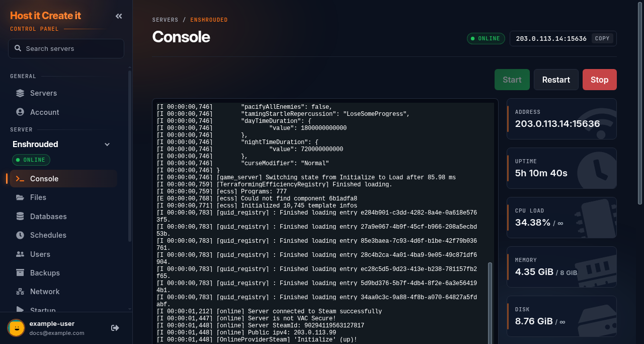Click the Databases cylinder icon
Viewport: 644px width, 344px height.
(20, 216)
